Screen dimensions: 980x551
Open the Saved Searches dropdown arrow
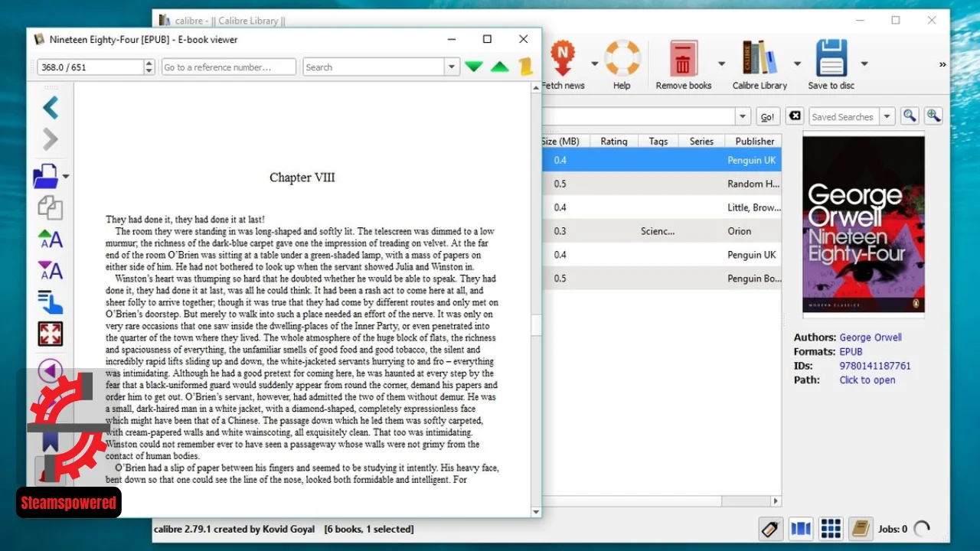887,116
